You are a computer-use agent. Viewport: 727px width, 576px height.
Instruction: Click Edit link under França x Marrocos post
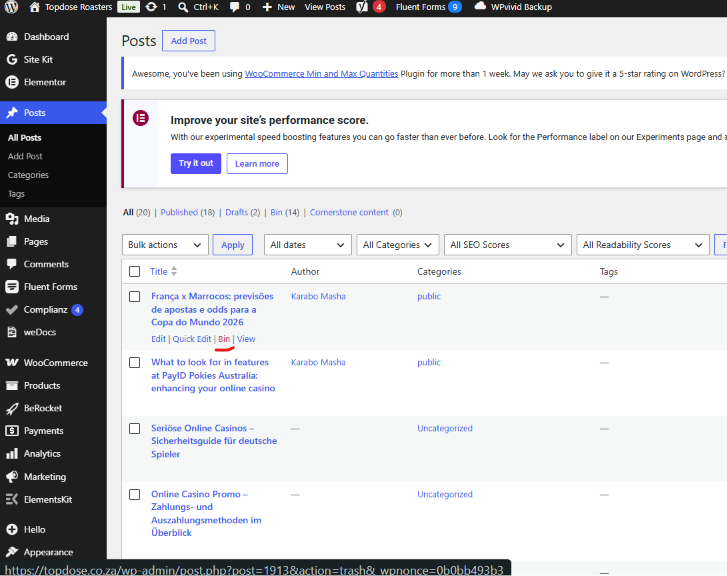click(x=158, y=339)
